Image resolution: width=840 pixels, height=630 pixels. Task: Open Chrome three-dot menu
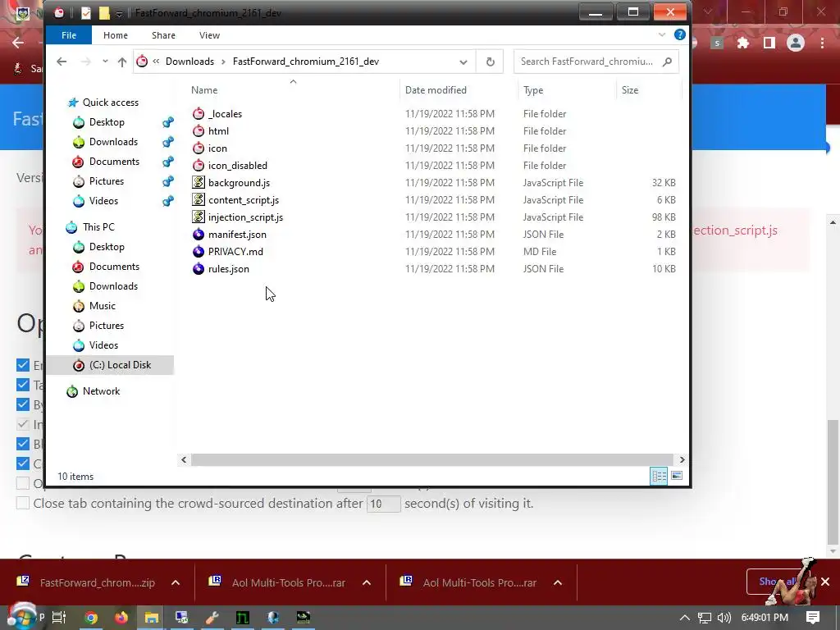[x=822, y=43]
